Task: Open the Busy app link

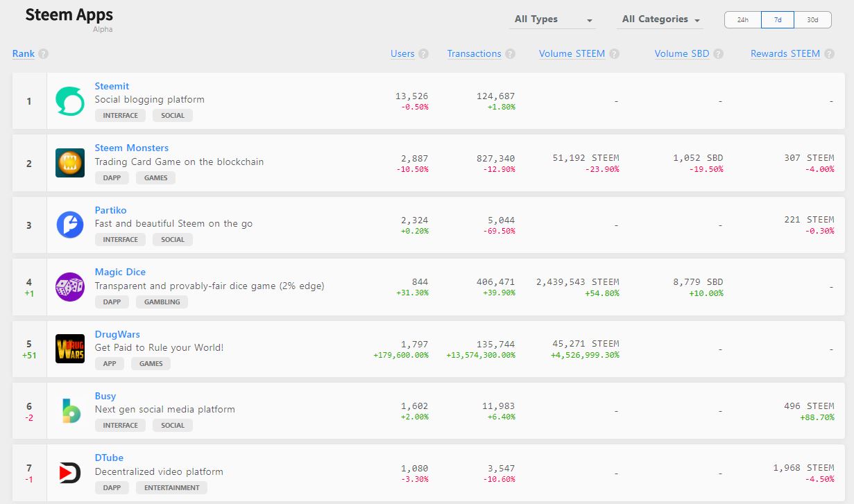Action: coord(105,396)
